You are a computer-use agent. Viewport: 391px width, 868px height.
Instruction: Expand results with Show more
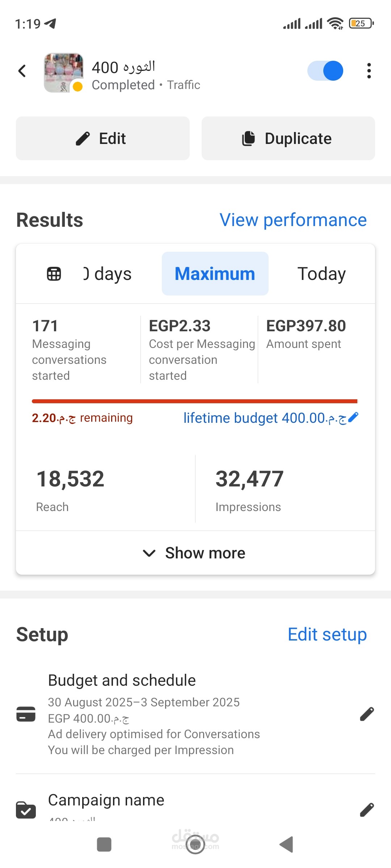(x=195, y=553)
